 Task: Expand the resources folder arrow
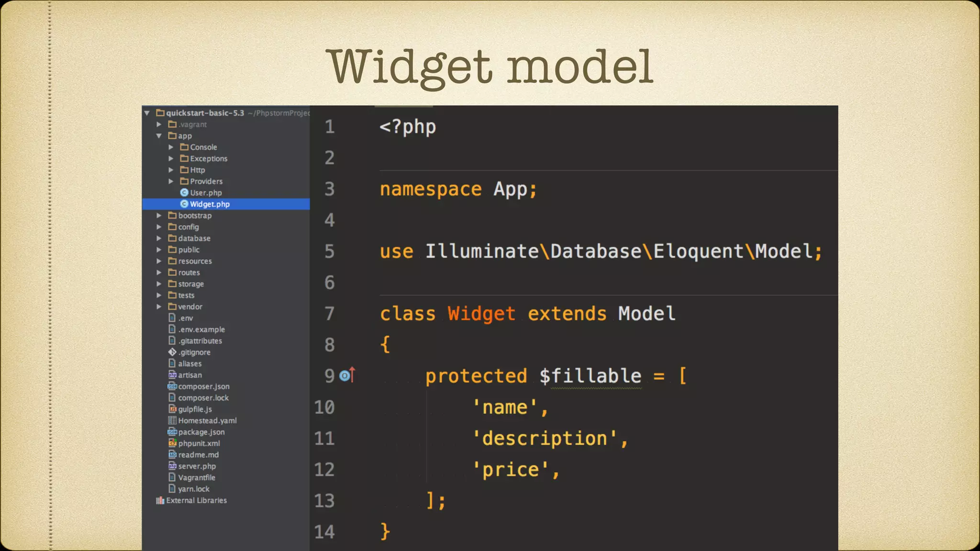pyautogui.click(x=159, y=261)
